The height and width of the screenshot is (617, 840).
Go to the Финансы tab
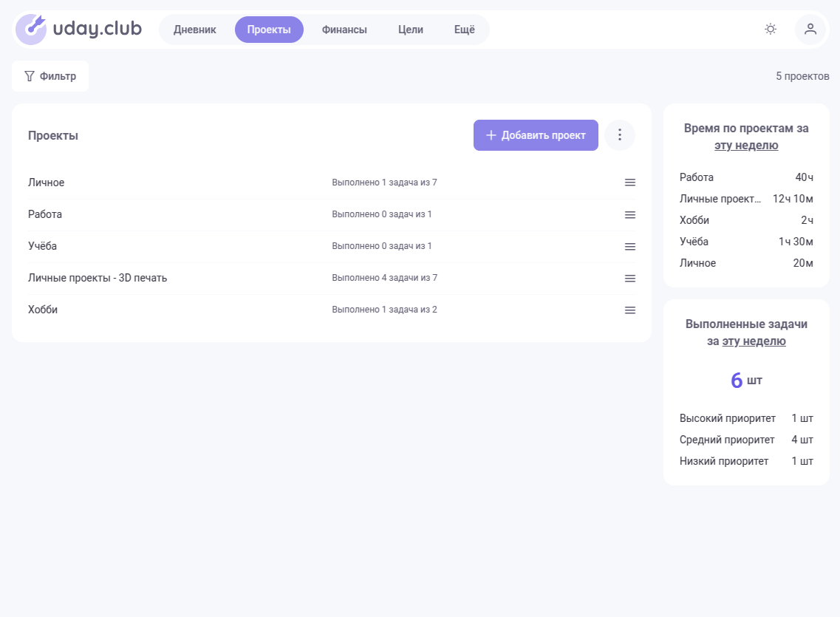point(344,30)
